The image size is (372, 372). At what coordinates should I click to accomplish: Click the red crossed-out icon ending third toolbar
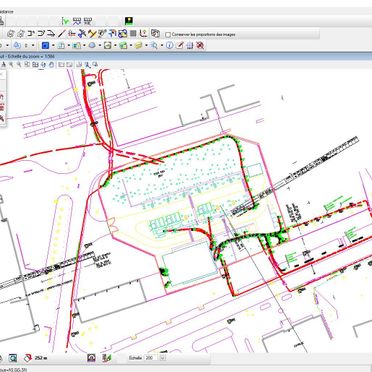coord(200,45)
